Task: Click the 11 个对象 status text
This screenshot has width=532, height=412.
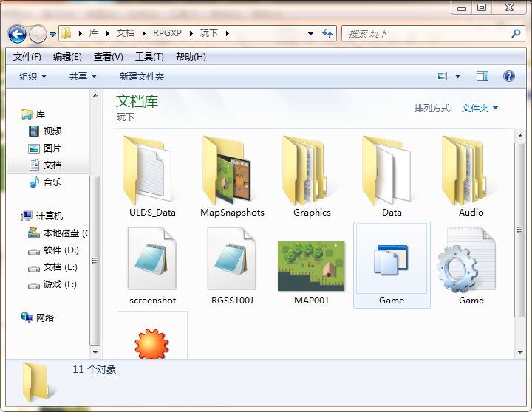Action: [95, 369]
